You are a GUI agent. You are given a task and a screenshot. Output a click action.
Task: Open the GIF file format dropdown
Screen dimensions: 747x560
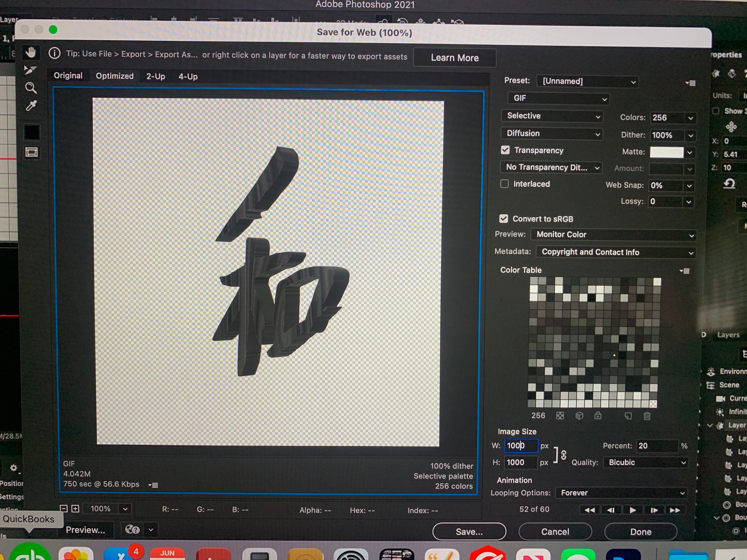coord(558,98)
